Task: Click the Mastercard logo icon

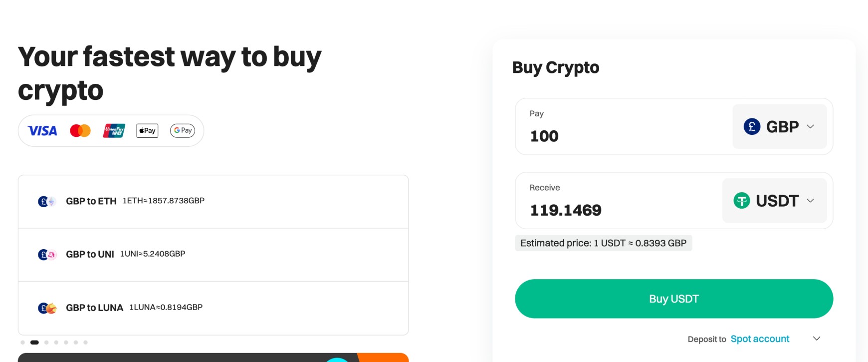Action: [80, 131]
